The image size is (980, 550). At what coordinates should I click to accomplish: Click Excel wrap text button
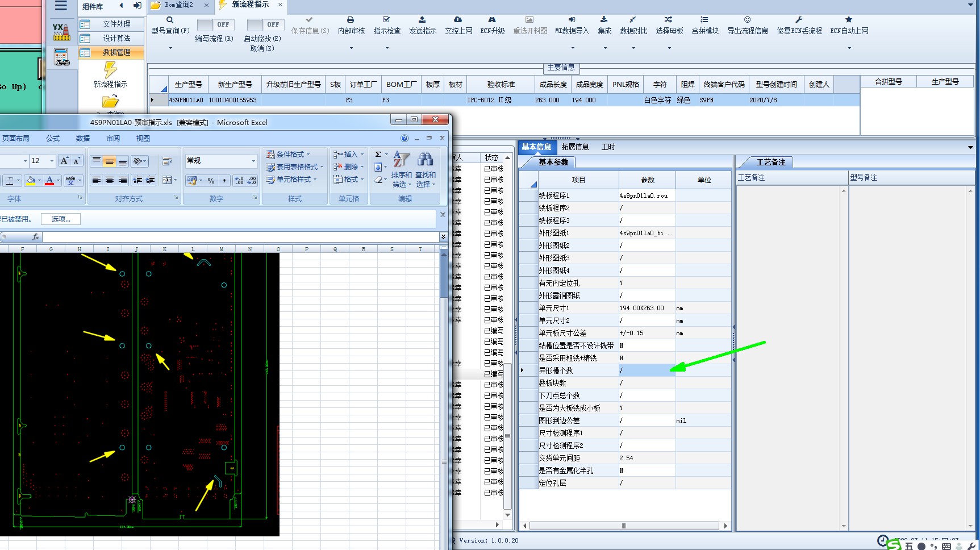(167, 161)
